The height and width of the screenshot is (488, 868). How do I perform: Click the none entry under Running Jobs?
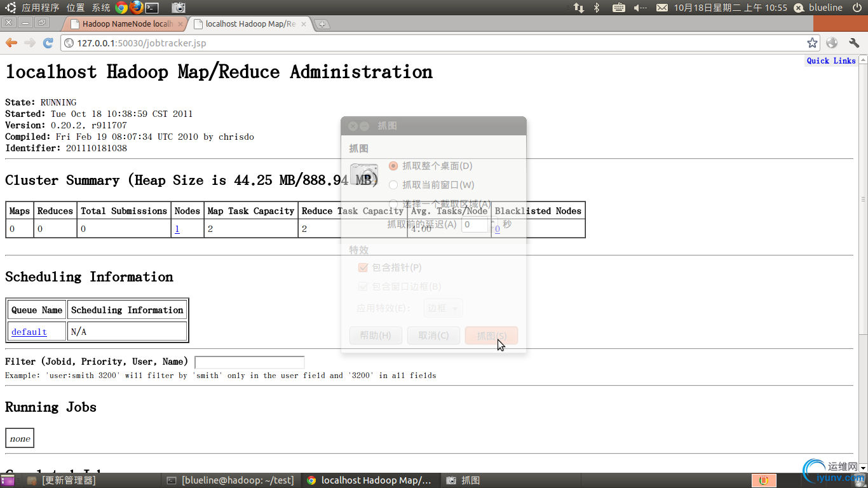point(20,438)
